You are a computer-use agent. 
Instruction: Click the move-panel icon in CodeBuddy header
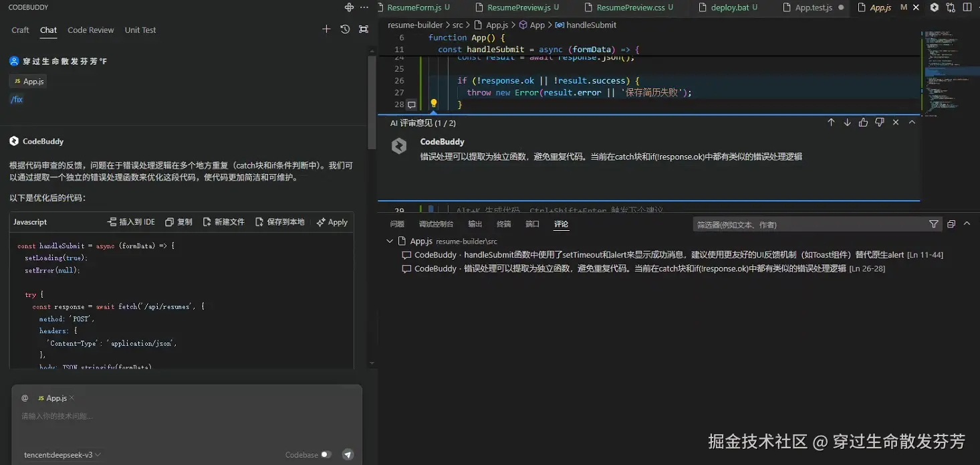349,7
